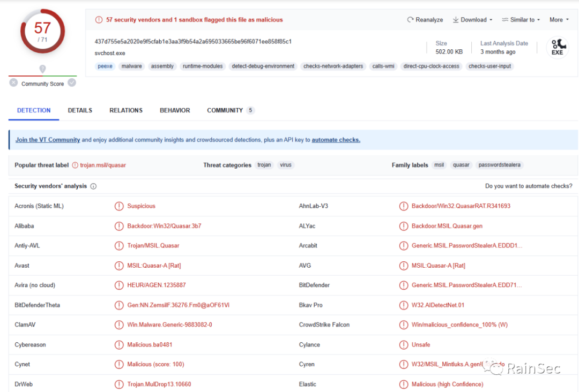579x392 pixels.
Task: Select the assembly tag
Action: (162, 66)
